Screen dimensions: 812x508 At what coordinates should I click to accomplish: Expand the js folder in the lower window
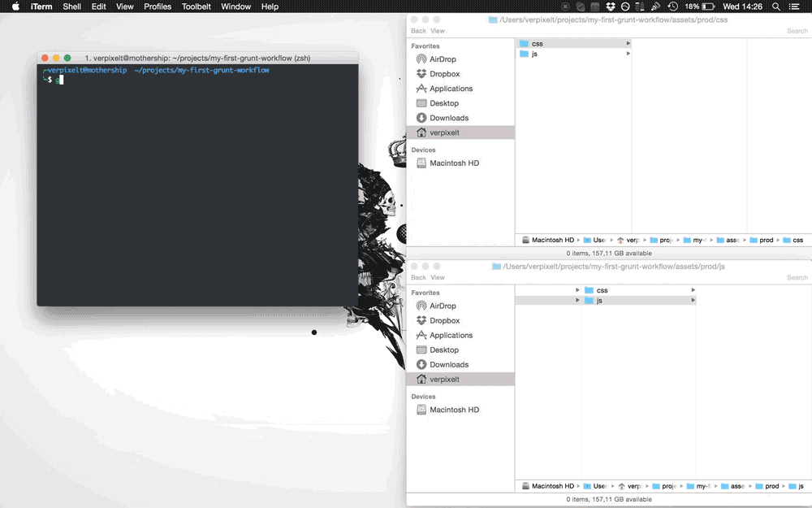point(693,300)
